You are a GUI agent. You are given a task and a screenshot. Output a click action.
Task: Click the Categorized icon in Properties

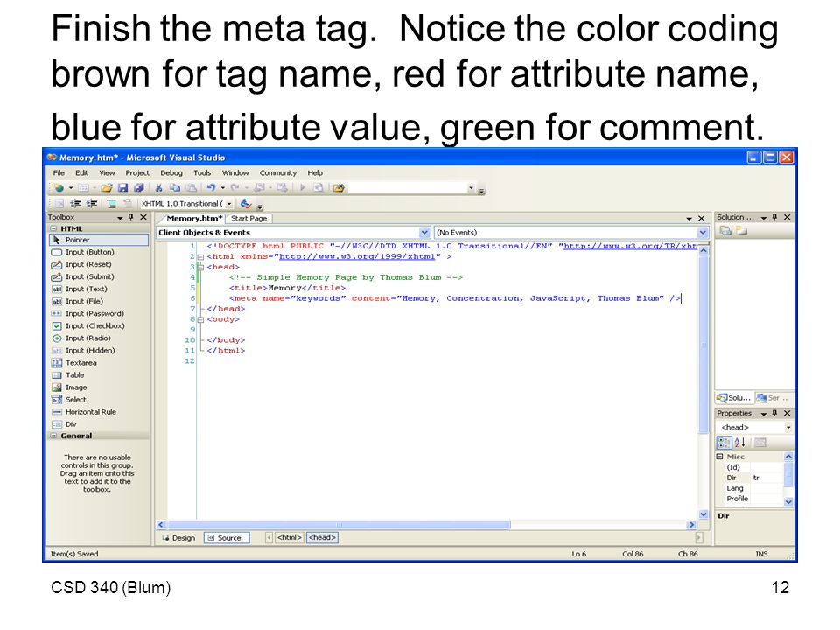724,443
